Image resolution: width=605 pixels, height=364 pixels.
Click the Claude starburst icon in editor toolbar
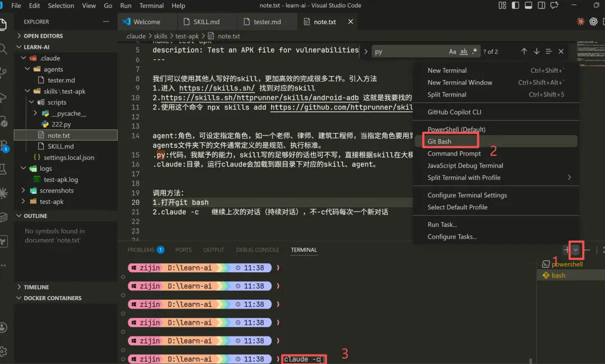580,22
